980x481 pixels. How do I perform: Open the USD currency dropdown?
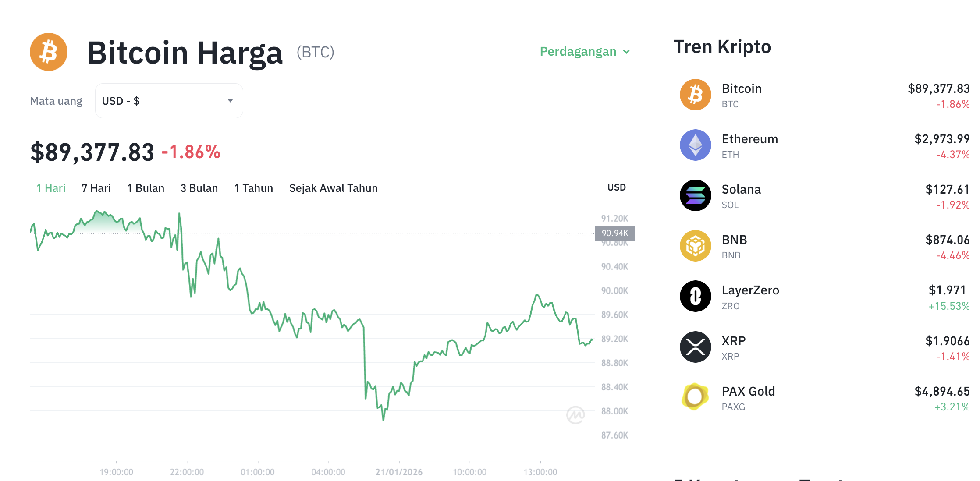coord(169,100)
